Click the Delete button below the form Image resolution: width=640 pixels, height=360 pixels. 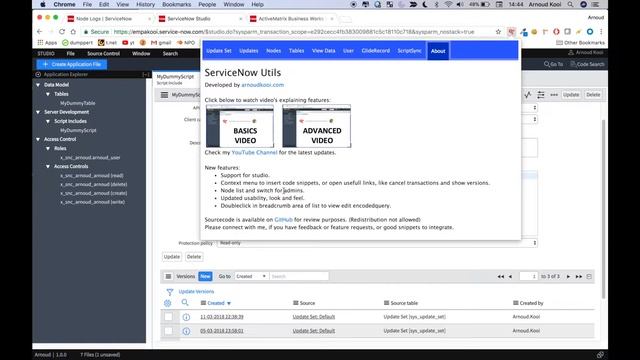(x=194, y=257)
